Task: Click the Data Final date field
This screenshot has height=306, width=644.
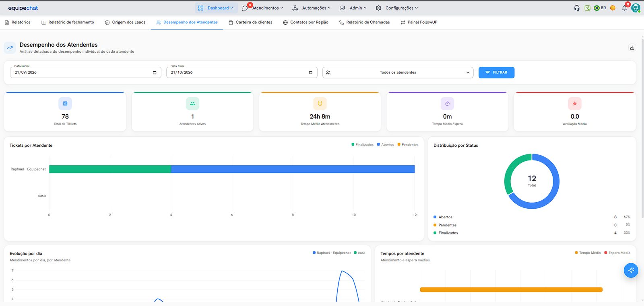Action: tap(242, 72)
